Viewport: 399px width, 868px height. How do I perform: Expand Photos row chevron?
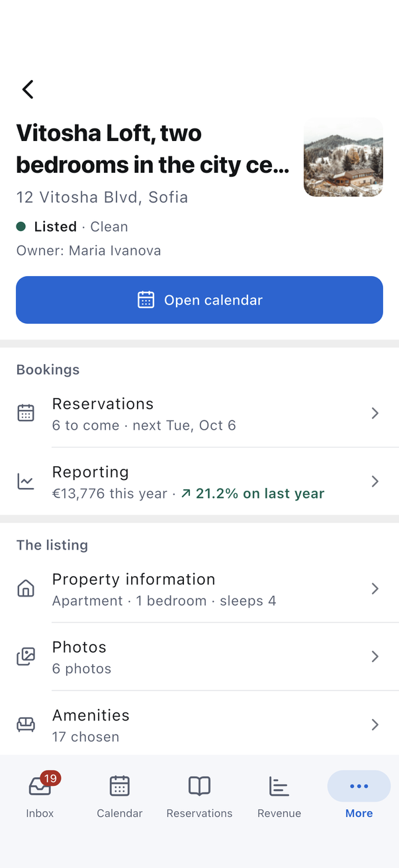click(375, 657)
